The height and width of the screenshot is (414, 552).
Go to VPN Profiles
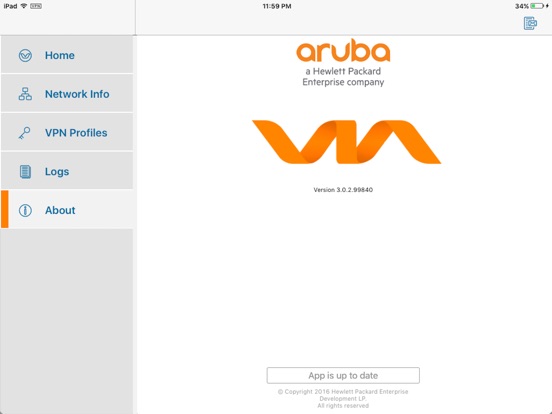pos(67,133)
